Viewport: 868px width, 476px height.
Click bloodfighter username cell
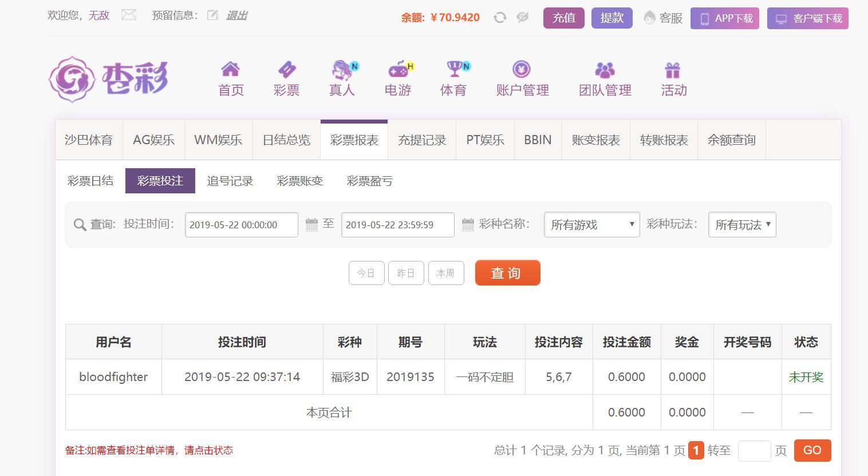[113, 377]
